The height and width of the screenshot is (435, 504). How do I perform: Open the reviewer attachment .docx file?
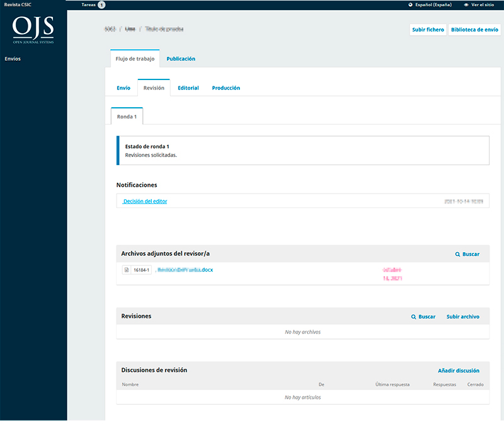185,270
